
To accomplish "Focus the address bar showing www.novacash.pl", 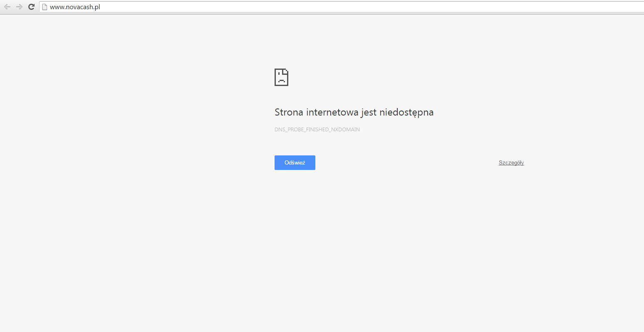I will [x=341, y=7].
